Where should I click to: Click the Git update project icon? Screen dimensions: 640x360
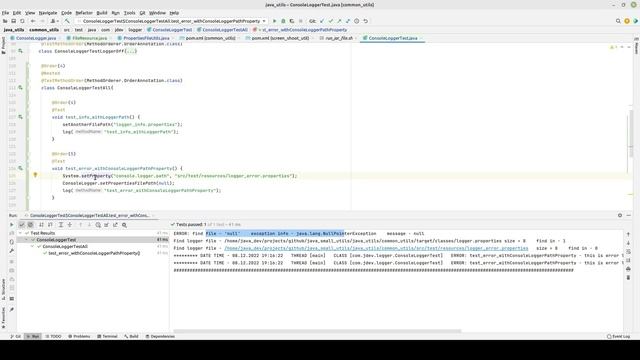pyautogui.click(x=322, y=21)
